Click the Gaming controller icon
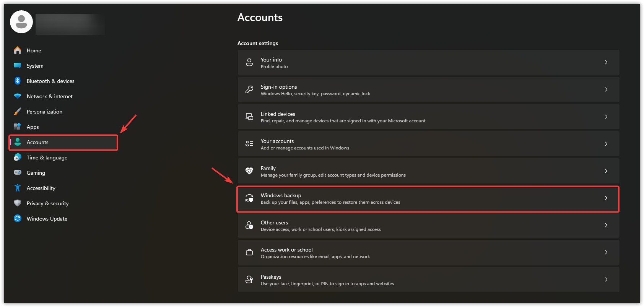644x307 pixels. point(18,173)
